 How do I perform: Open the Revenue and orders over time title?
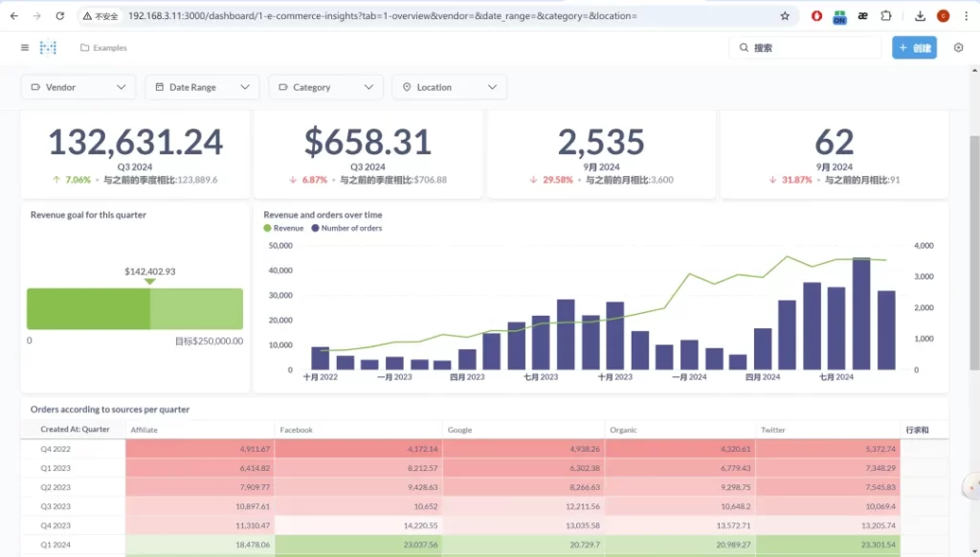[x=323, y=215]
